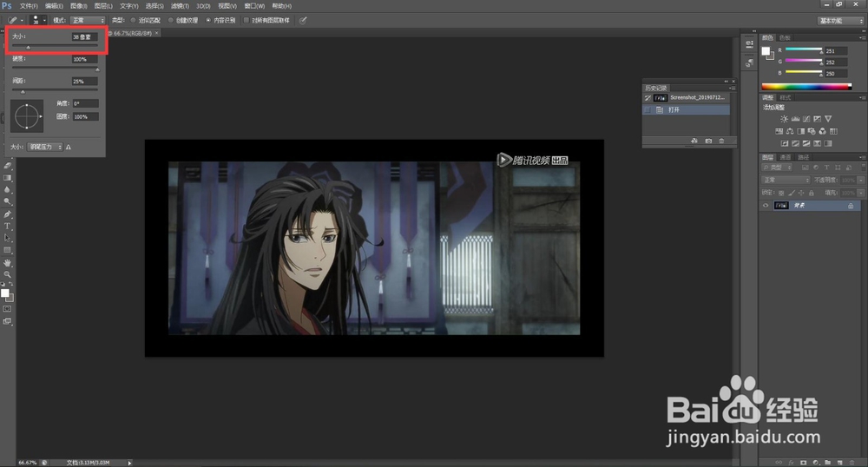Screen dimensions: 868x467
Task: Switch to the 色板 swatches tab
Action: (785, 38)
